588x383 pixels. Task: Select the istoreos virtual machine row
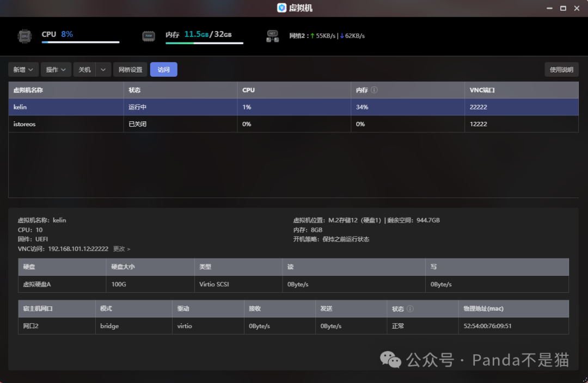(293, 123)
